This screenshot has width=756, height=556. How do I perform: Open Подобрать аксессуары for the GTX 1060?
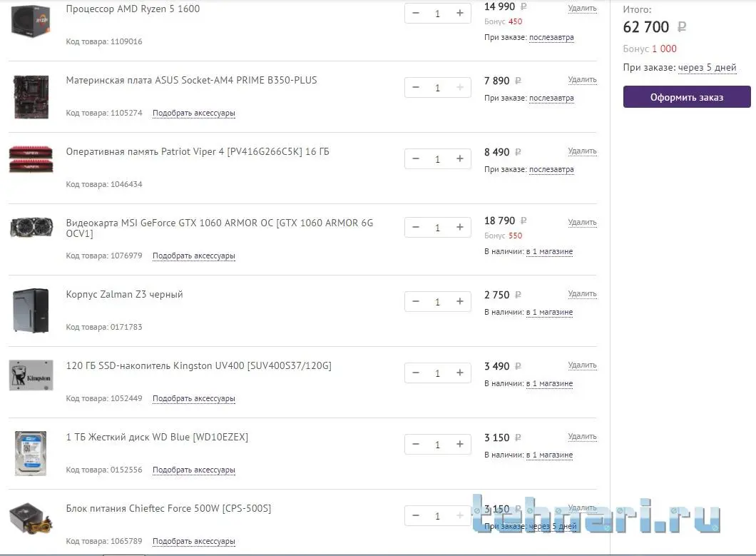coord(194,256)
